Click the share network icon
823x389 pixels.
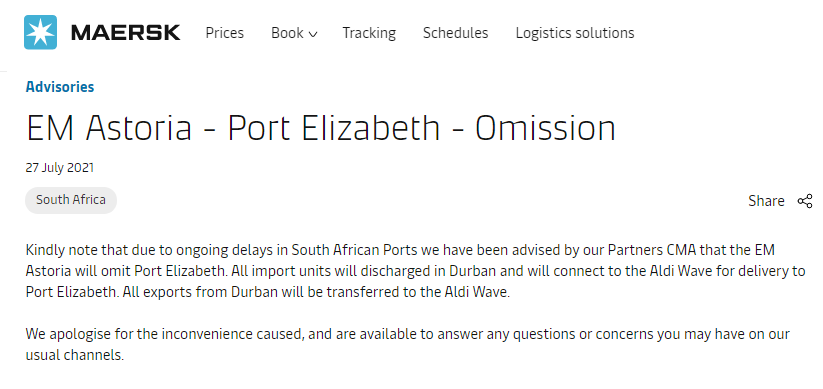click(x=805, y=201)
